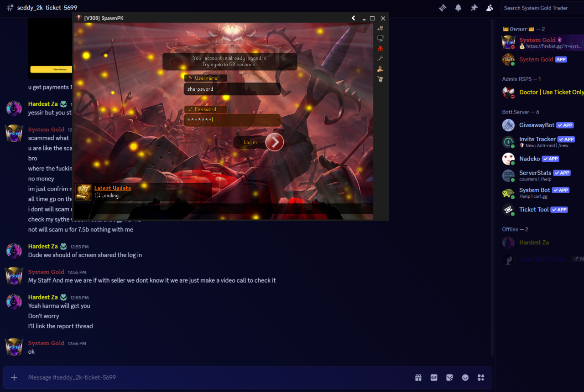
Task: Collapse the SpawnPK sidebar with left chevron
Action: point(353,18)
